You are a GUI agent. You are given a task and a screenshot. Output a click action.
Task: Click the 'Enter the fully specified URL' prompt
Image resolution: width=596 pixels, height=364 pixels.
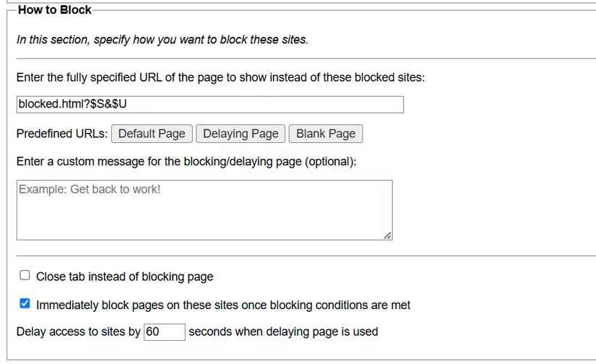pyautogui.click(x=220, y=77)
